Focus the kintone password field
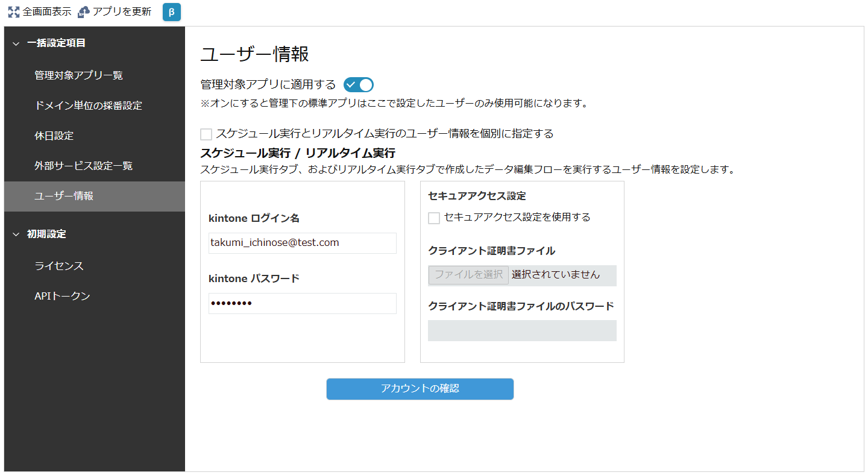The width and height of the screenshot is (868, 475). coord(302,303)
